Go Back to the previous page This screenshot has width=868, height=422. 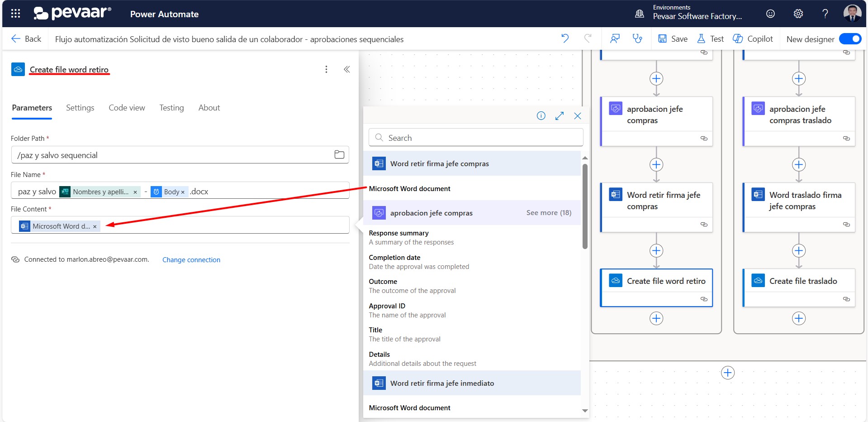tap(26, 38)
